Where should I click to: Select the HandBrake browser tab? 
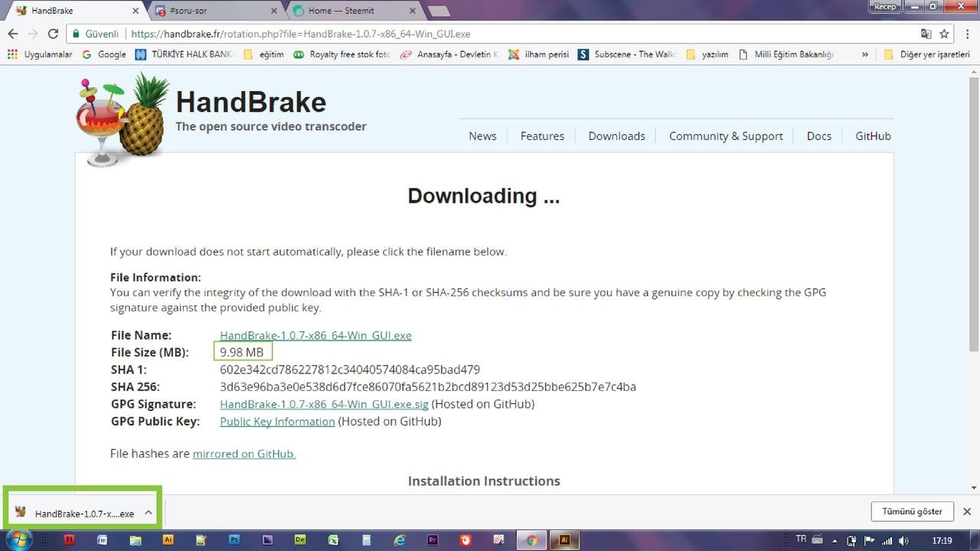click(x=73, y=11)
